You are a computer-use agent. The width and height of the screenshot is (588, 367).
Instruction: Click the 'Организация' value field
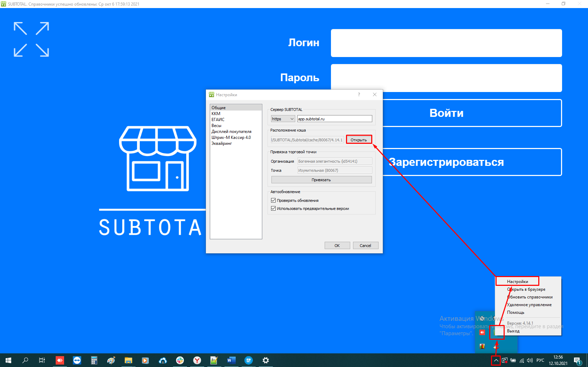pyautogui.click(x=334, y=161)
